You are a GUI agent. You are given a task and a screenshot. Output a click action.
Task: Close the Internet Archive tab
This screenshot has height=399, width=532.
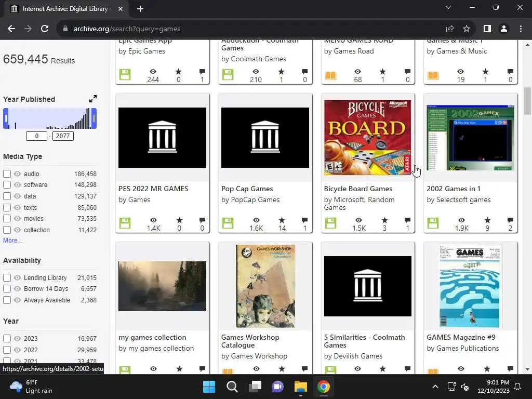(x=121, y=9)
